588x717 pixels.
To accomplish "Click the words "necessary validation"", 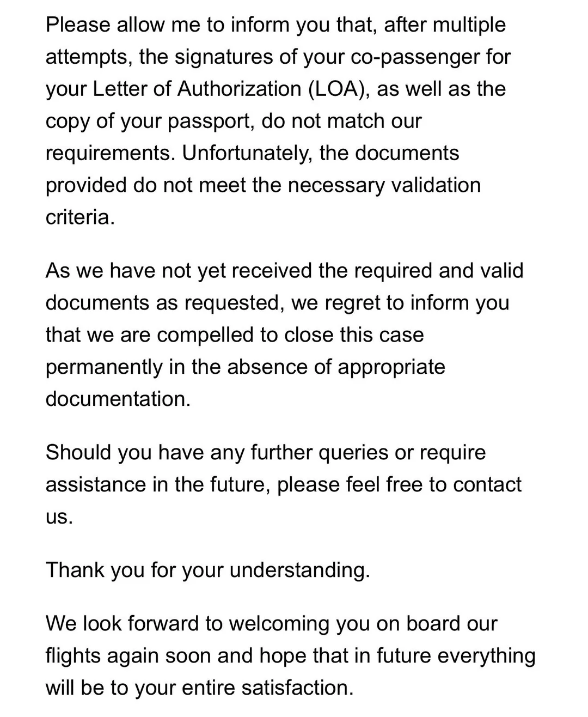I will pos(384,185).
